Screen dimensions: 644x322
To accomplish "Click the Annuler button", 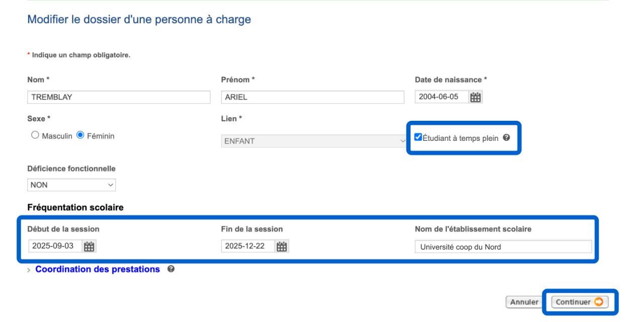I will 524,302.
